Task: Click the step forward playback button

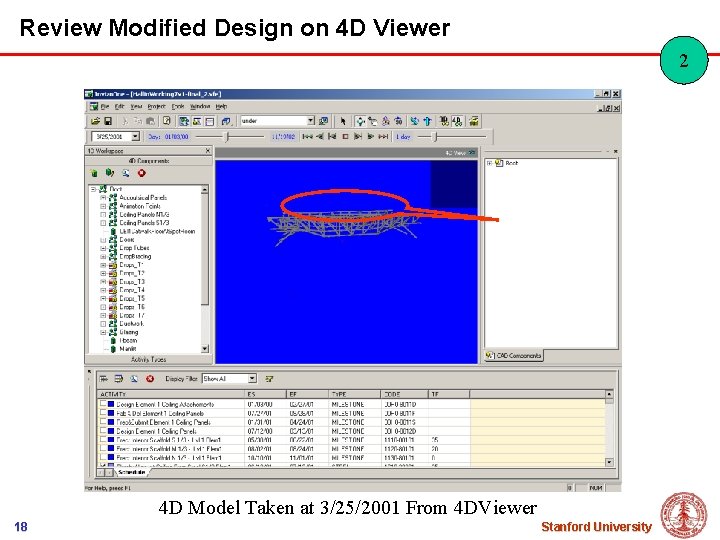Action: 358,136
